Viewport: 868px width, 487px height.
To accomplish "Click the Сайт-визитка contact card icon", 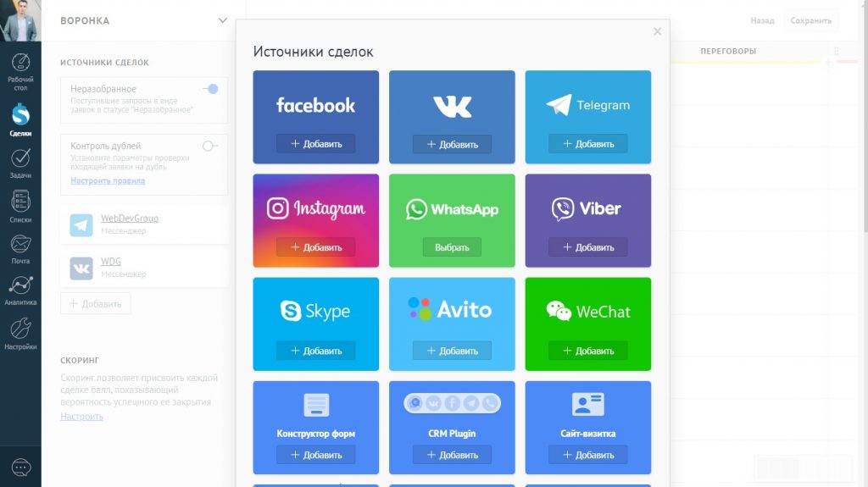I will (x=588, y=405).
